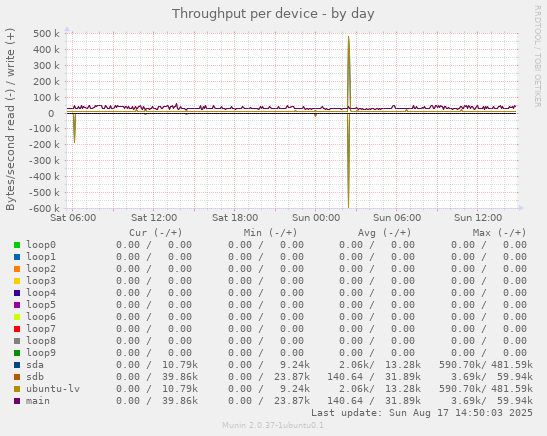
Task: Select the 'sdb' legend label
Action: coord(35,377)
